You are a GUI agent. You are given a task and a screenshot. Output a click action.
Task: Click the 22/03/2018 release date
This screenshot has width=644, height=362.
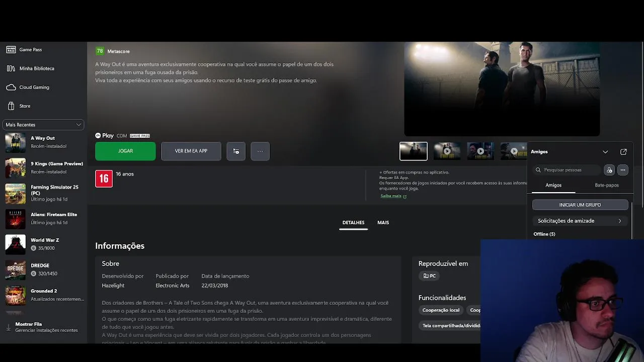click(215, 286)
